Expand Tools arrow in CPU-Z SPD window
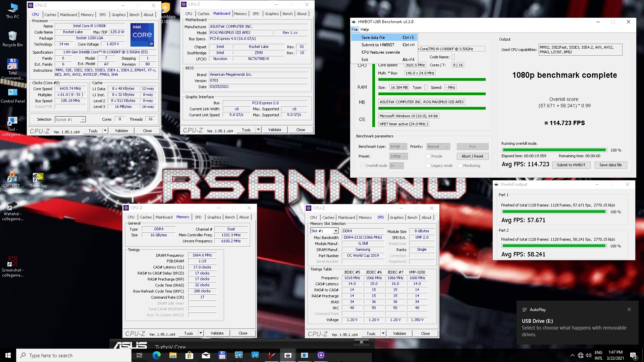 [x=383, y=334]
